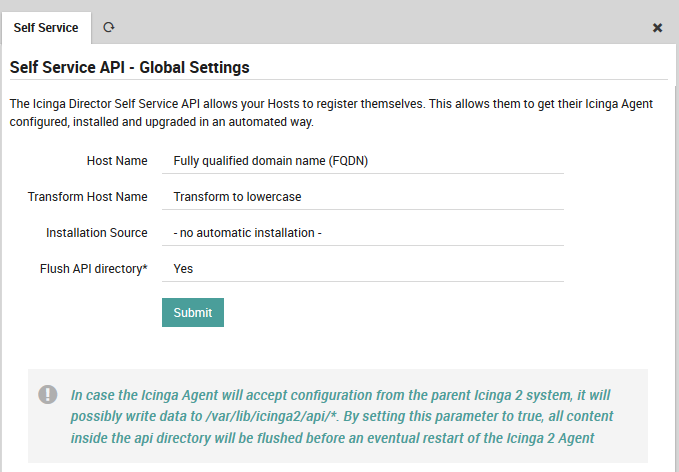Expand the Transform Host Name dropdown
Viewport: 679px width, 472px height.
point(362,197)
